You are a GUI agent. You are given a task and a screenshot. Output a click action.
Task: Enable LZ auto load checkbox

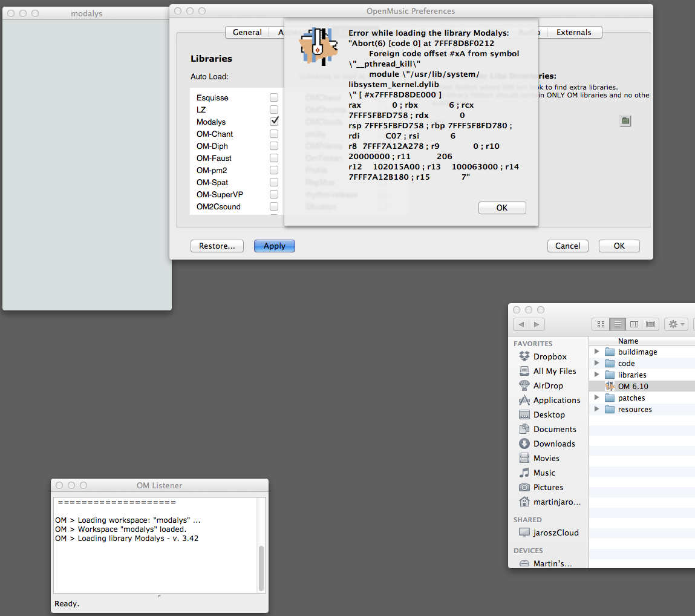tap(274, 110)
